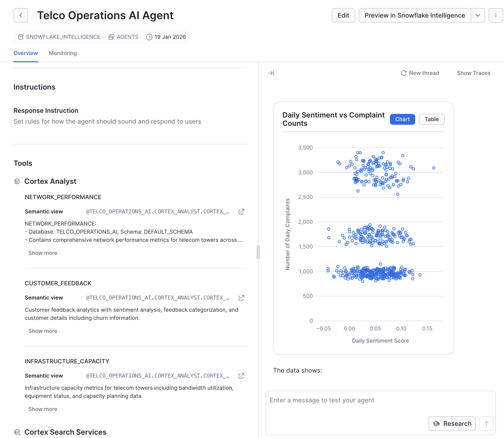Screen dimensions: 504x438
Task: Start a New thread
Action: click(420, 73)
